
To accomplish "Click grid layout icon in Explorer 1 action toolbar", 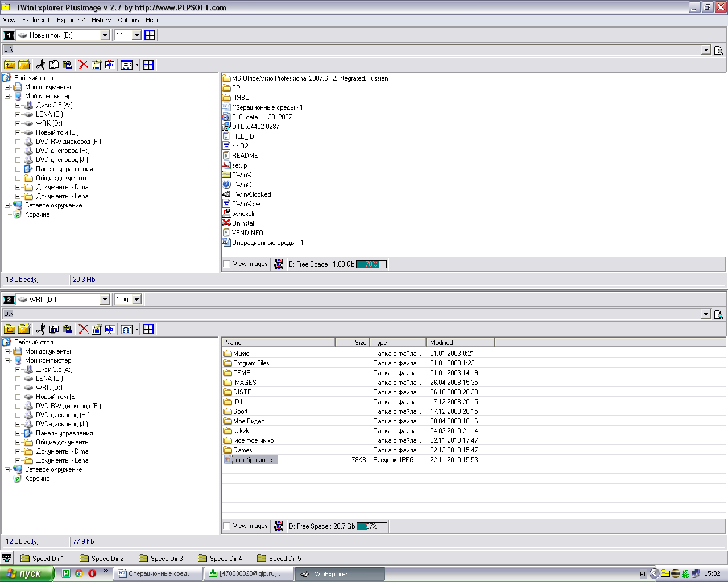I will (148, 65).
